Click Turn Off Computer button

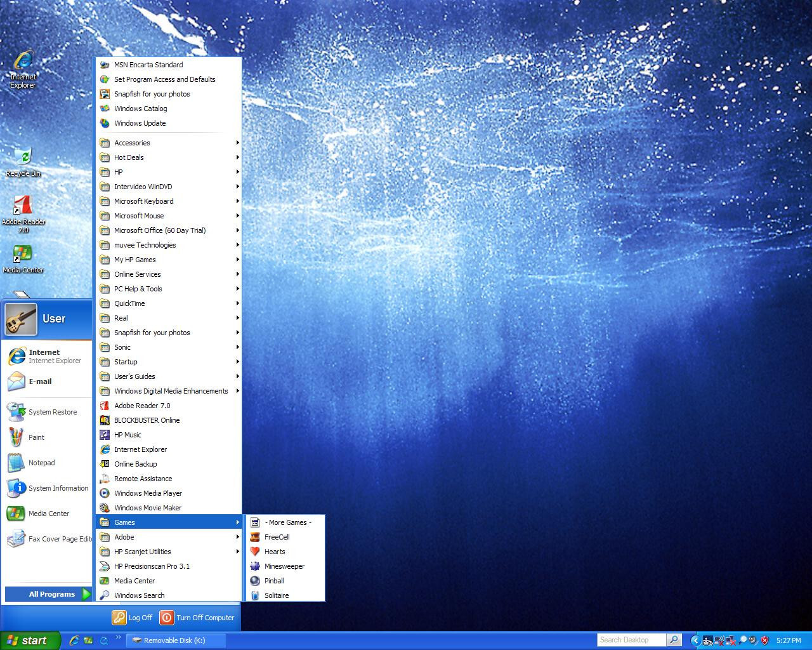[x=197, y=618]
